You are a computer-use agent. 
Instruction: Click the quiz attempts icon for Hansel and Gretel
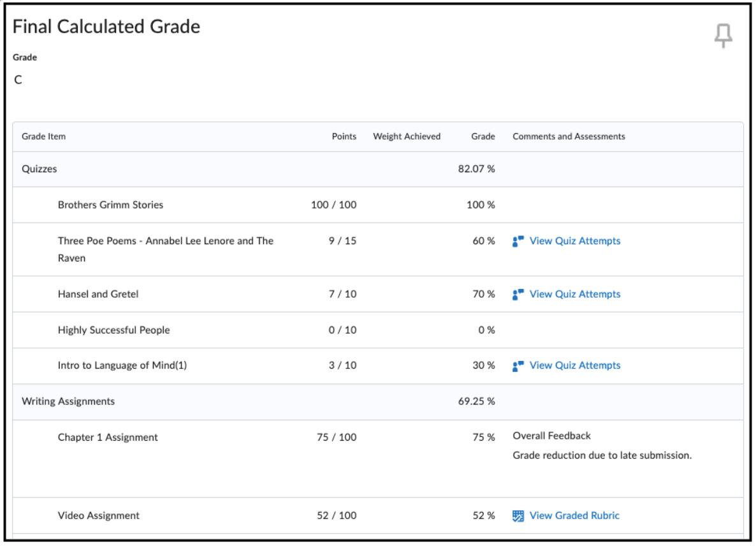coord(518,294)
